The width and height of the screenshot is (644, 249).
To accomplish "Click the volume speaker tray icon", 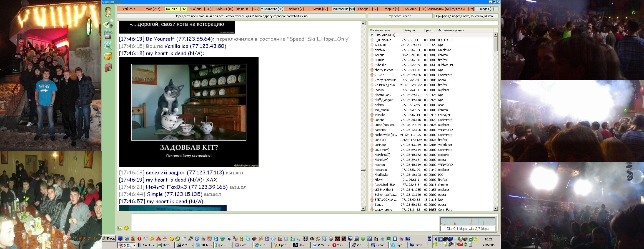I will 456,244.
